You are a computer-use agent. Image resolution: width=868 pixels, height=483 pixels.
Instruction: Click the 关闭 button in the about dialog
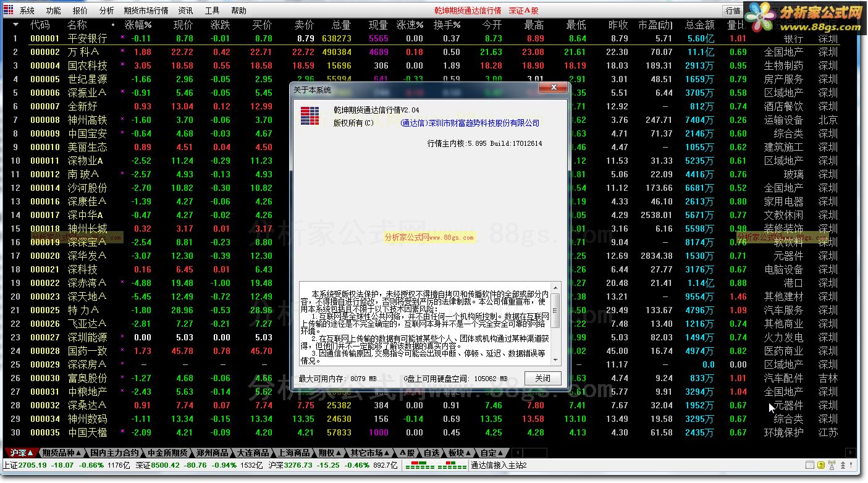542,379
